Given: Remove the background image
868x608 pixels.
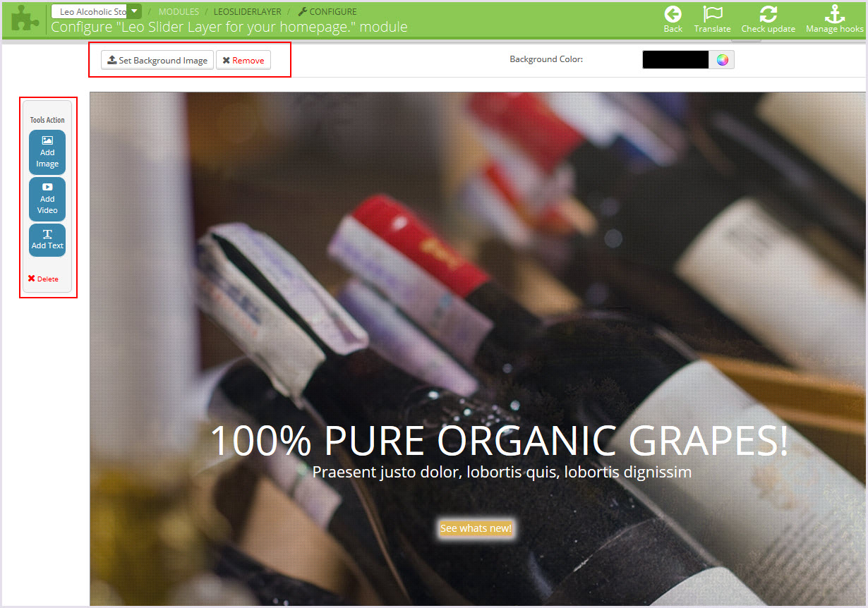Looking at the screenshot, I should 243,61.
